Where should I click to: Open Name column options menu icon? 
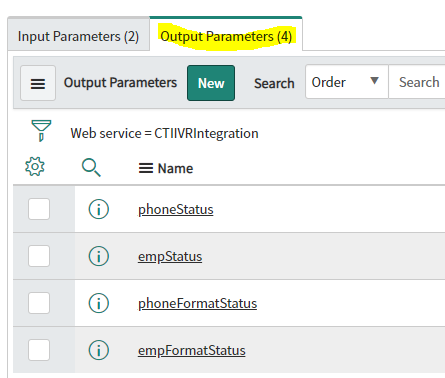click(146, 168)
